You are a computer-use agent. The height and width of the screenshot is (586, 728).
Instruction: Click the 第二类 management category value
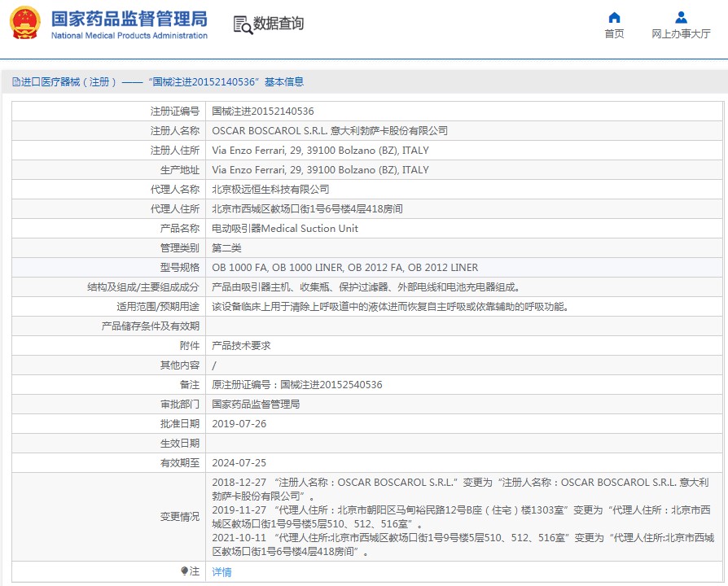226,247
